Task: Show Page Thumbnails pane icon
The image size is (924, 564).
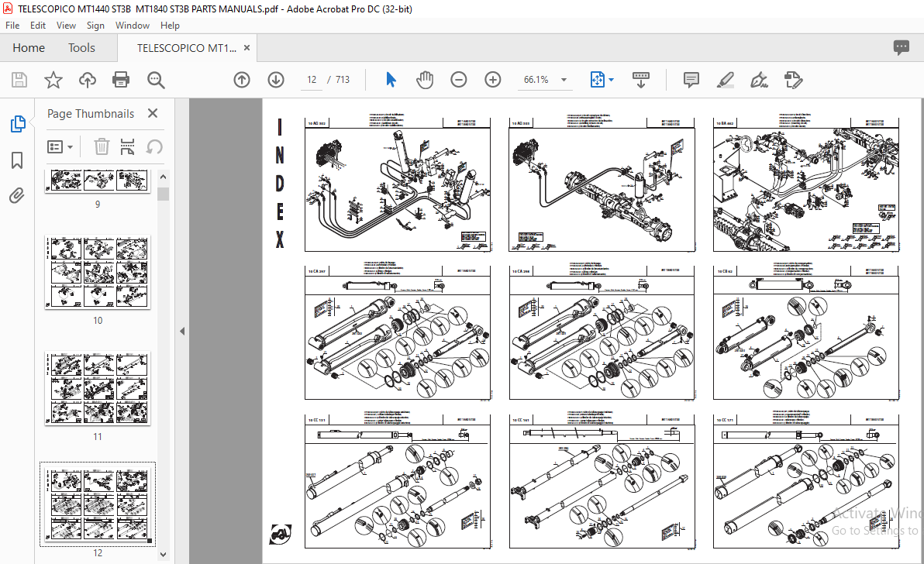Action: [x=18, y=124]
